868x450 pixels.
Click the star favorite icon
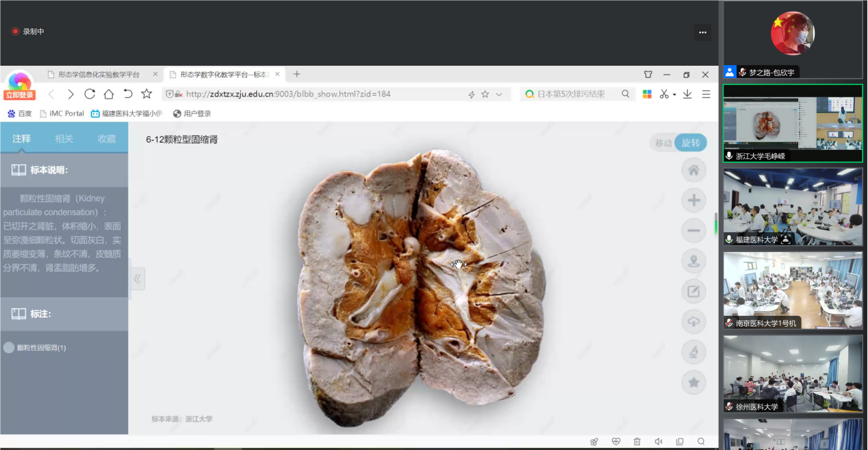[x=693, y=382]
